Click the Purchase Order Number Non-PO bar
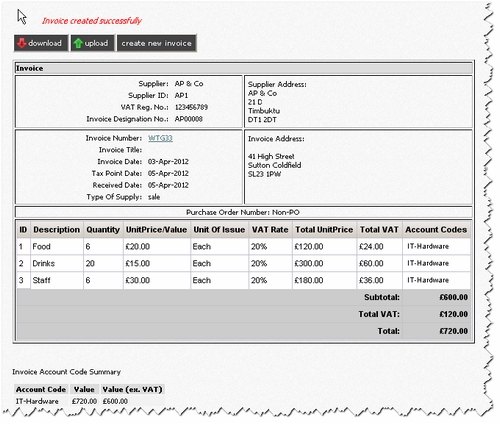500x423 pixels. (244, 212)
